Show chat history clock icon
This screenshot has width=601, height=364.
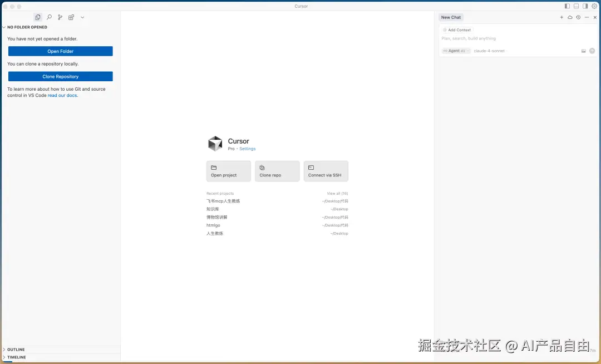[578, 17]
